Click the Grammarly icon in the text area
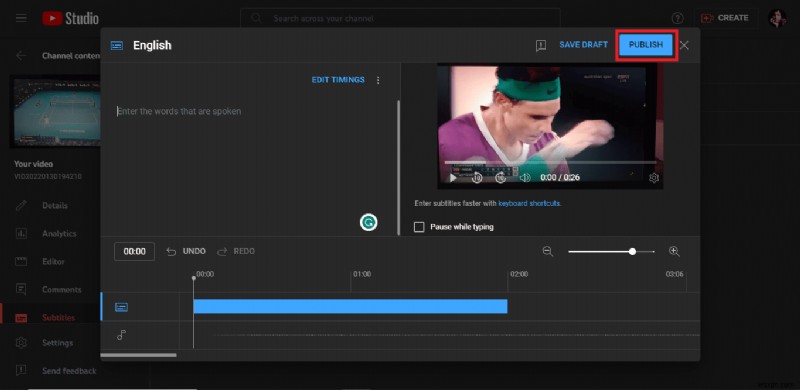Image resolution: width=800 pixels, height=390 pixels. 368,222
